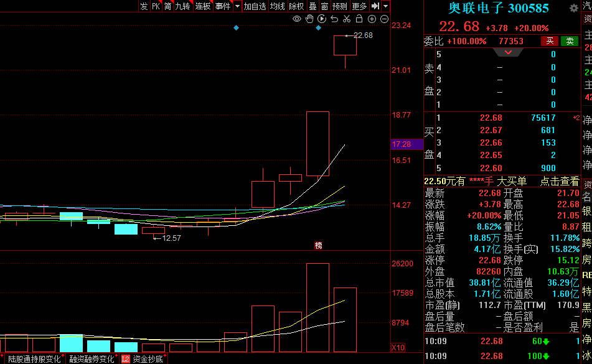Click the purple 17.28 price axis marker
592x364 pixels.
406,144
